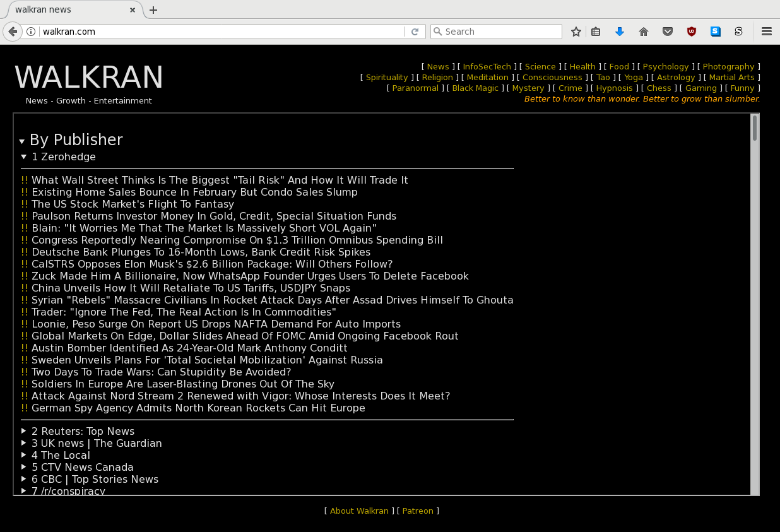The height and width of the screenshot is (532, 780).
Task: Open the uBlock Origin shield icon
Action: [692, 32]
